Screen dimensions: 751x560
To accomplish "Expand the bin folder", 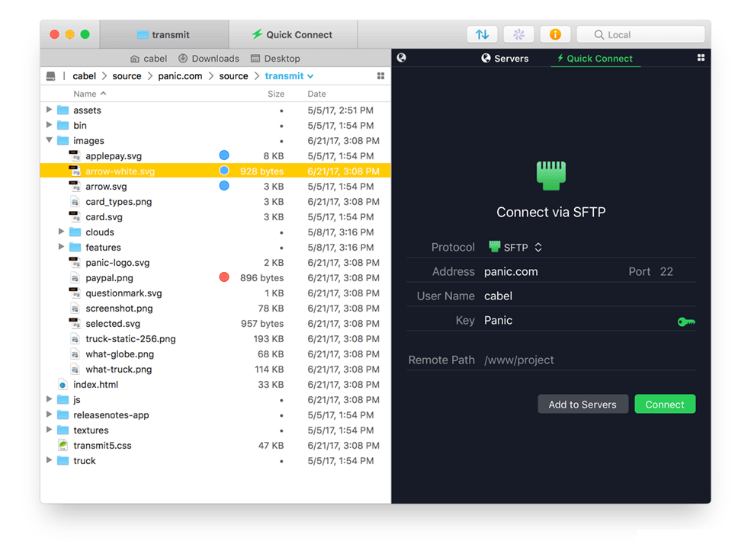I will point(49,125).
